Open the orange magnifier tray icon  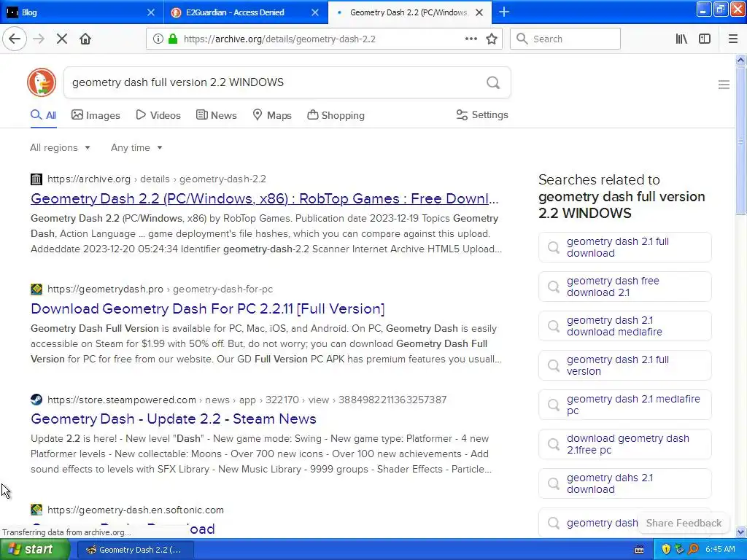693,550
